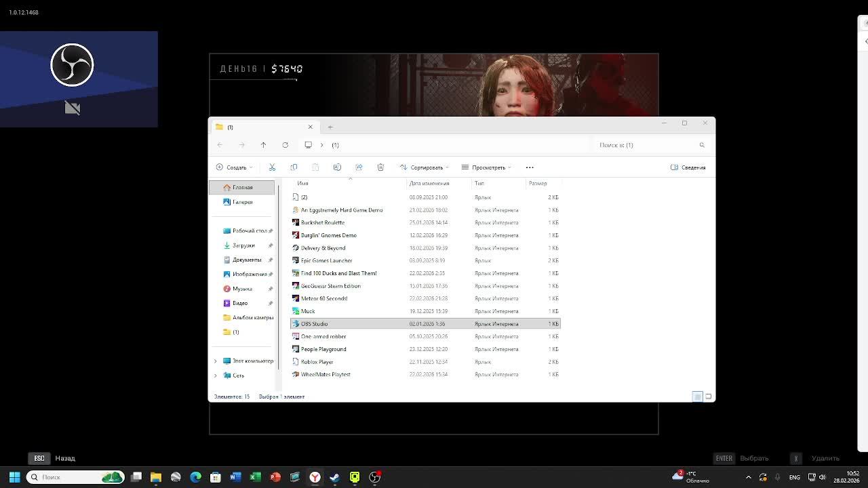The width and height of the screenshot is (868, 488).
Task: Select the Roblox Player shortcut
Action: [x=425, y=362]
